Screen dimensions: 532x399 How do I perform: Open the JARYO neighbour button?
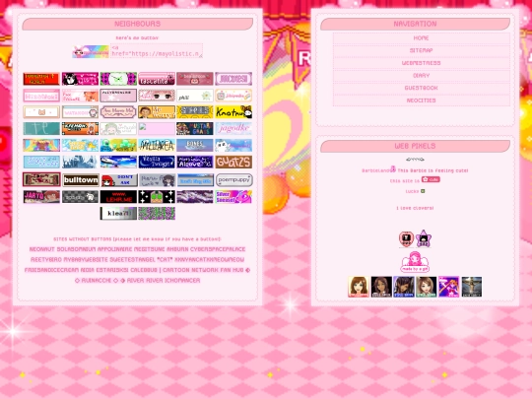pos(41,196)
